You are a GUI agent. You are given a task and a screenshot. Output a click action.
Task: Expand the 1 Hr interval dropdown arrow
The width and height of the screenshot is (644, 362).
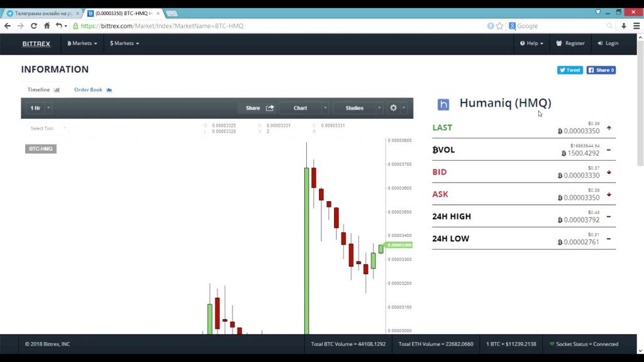48,108
